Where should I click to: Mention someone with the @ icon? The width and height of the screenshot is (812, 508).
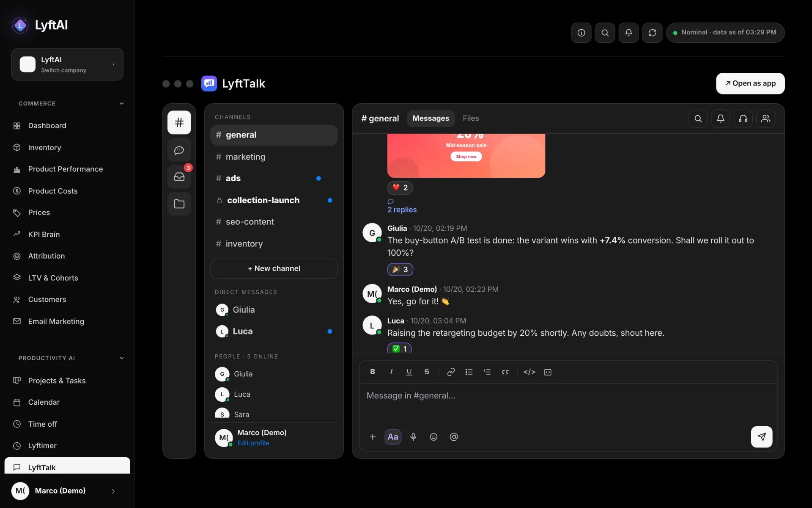coord(454,437)
